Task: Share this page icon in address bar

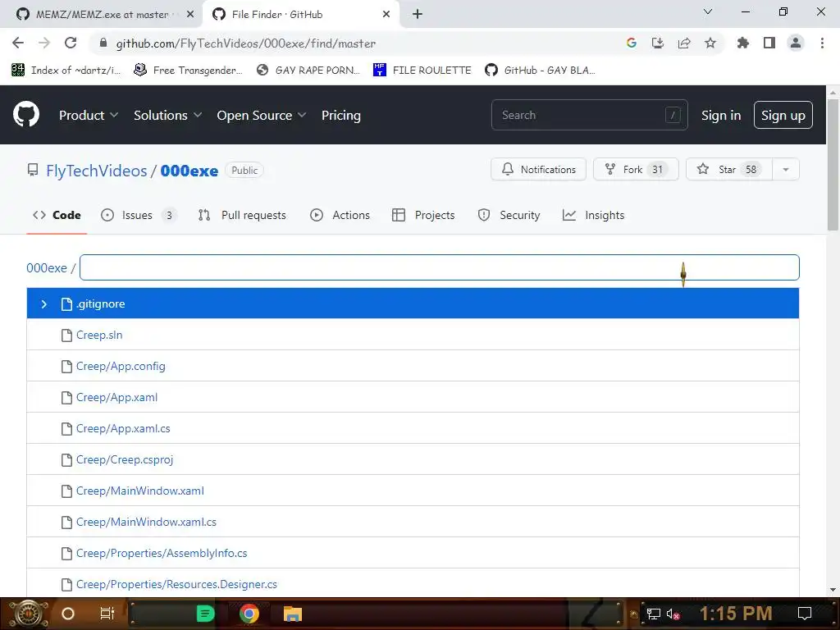Action: coord(683,43)
